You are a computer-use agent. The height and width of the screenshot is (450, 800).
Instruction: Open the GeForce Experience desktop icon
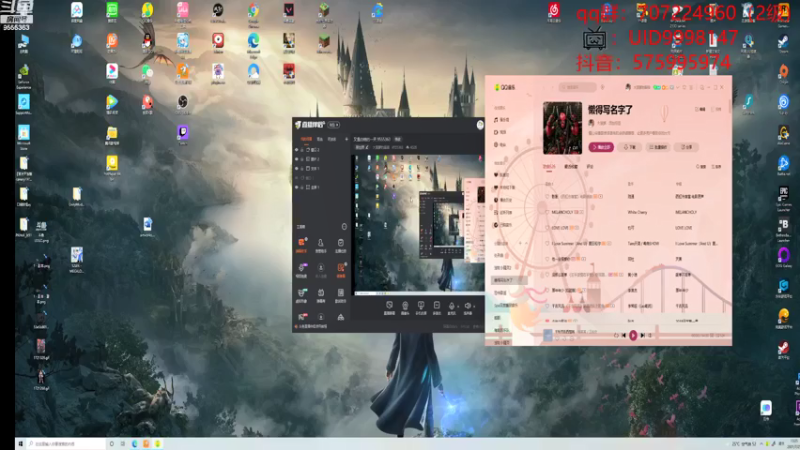23,77
